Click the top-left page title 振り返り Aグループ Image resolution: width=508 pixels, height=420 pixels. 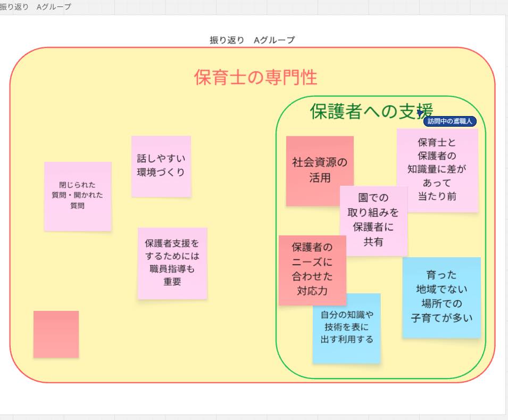coord(35,7)
